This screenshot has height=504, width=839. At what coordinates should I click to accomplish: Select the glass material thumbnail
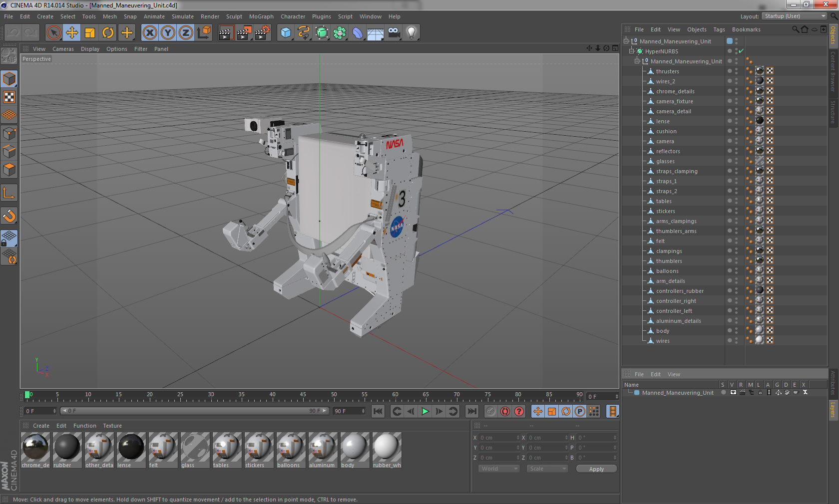[x=195, y=450]
